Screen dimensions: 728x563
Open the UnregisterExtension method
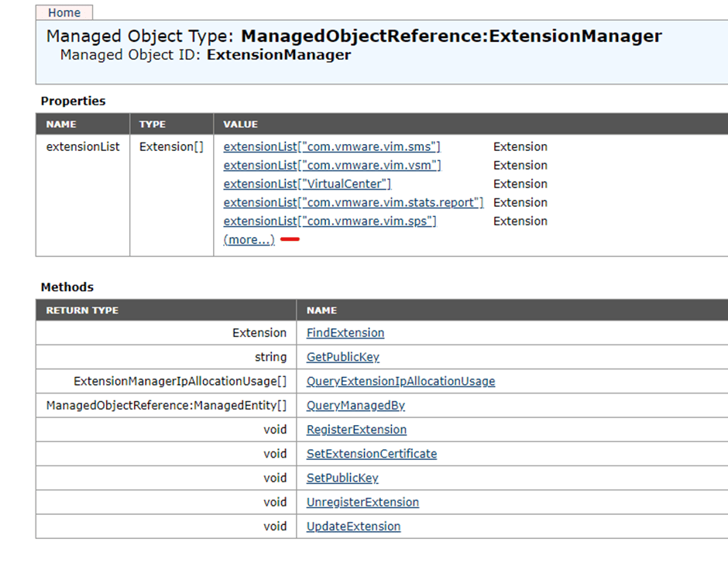(x=362, y=502)
